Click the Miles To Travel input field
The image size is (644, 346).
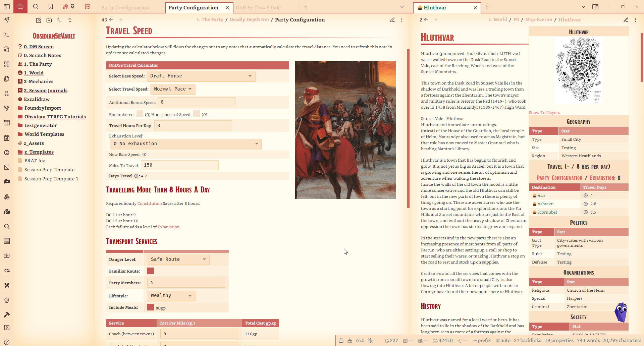[x=180, y=165]
